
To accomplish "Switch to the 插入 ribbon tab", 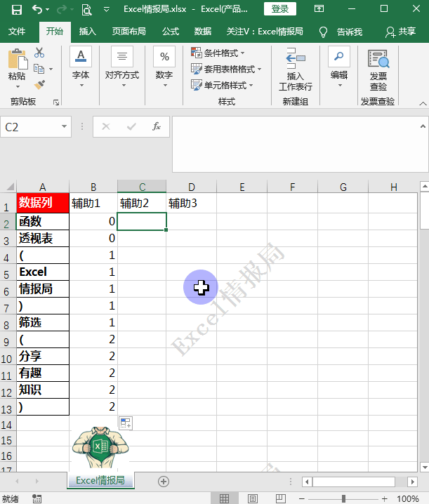I will (x=88, y=32).
